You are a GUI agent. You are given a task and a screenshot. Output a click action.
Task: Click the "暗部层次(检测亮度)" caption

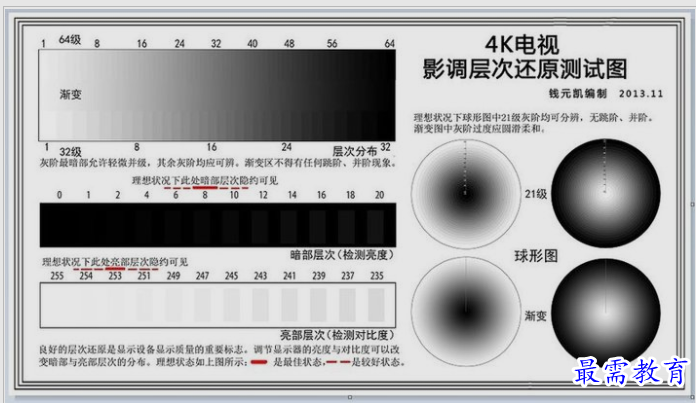point(342,255)
